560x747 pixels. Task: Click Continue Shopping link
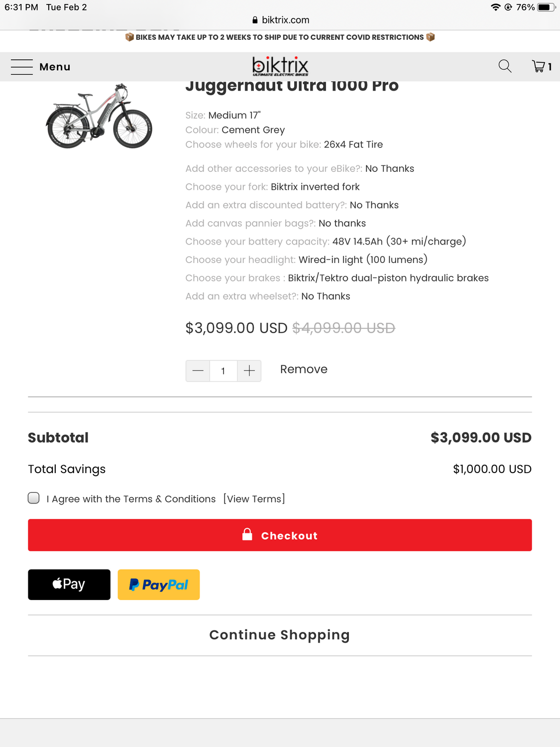(279, 635)
